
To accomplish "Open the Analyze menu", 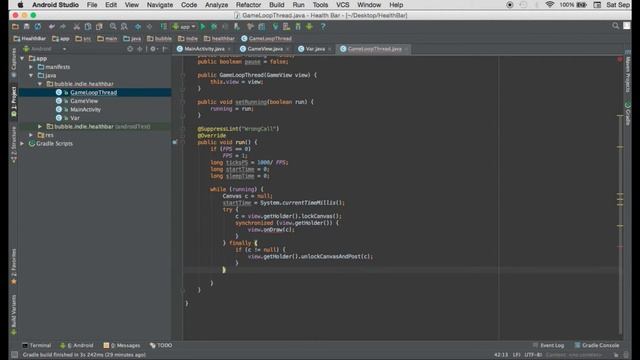I will click(216, 5).
